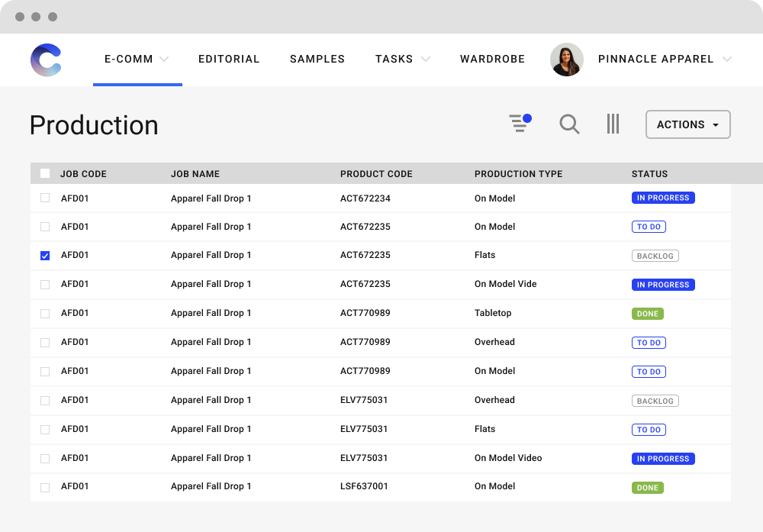
Task: Open the column settings icon
Action: point(613,124)
